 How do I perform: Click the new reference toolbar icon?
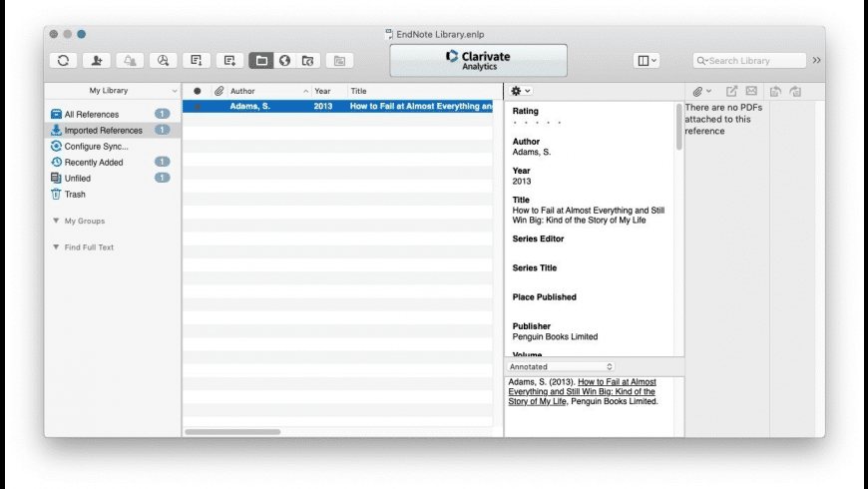(229, 61)
